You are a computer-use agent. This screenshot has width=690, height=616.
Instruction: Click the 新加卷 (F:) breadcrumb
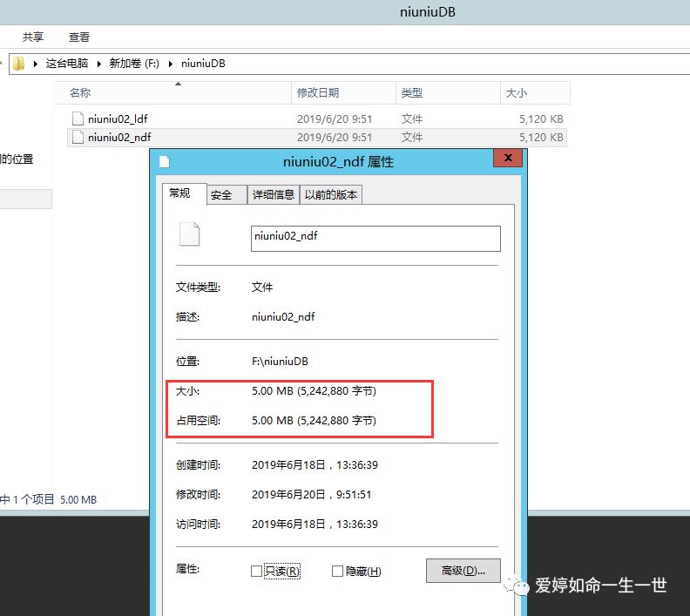(x=134, y=64)
